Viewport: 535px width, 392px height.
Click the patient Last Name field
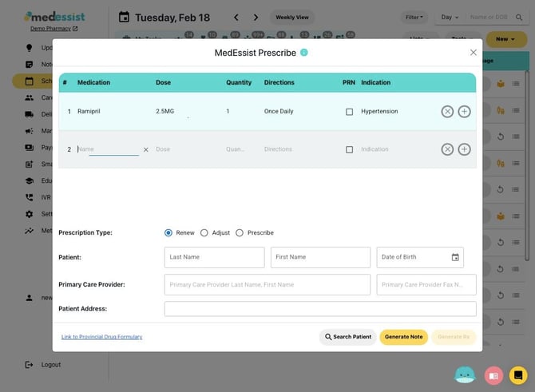coord(214,257)
